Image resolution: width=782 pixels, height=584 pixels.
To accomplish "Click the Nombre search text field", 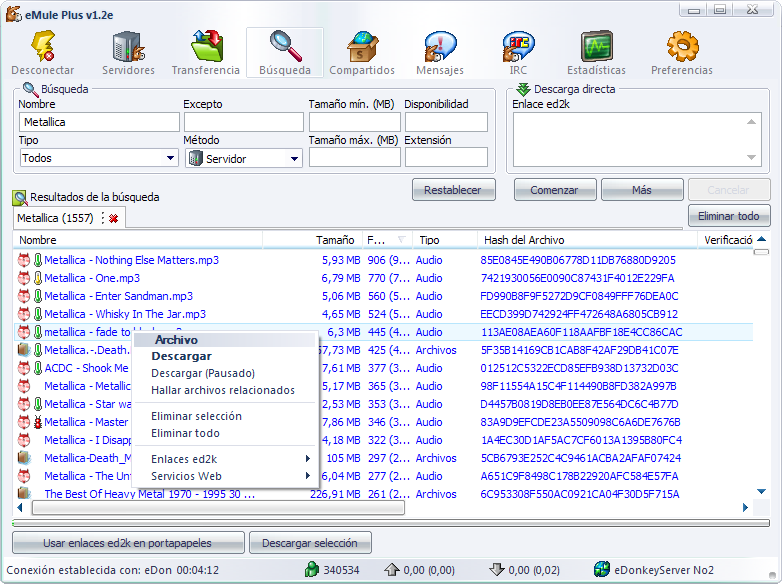I will coord(97,122).
